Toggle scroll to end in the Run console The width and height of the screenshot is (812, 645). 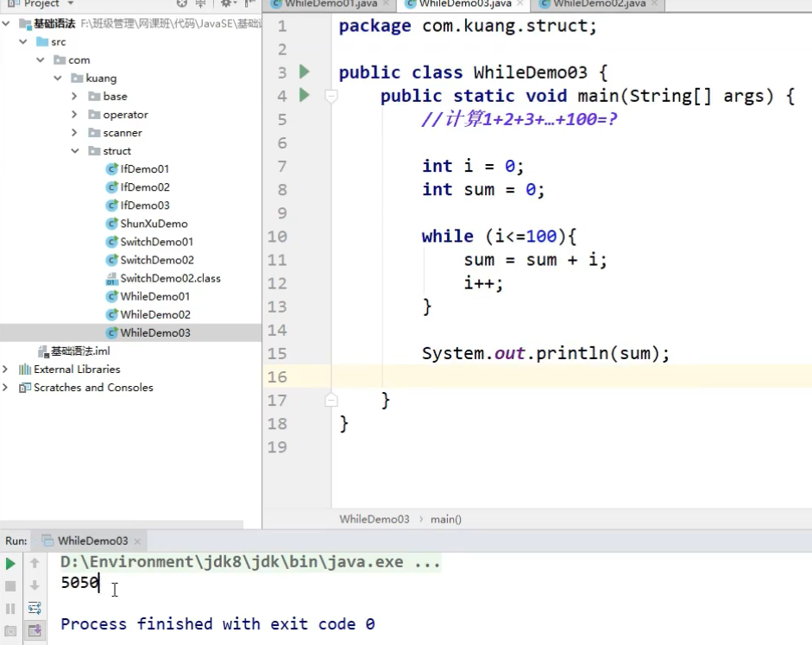pos(35,630)
